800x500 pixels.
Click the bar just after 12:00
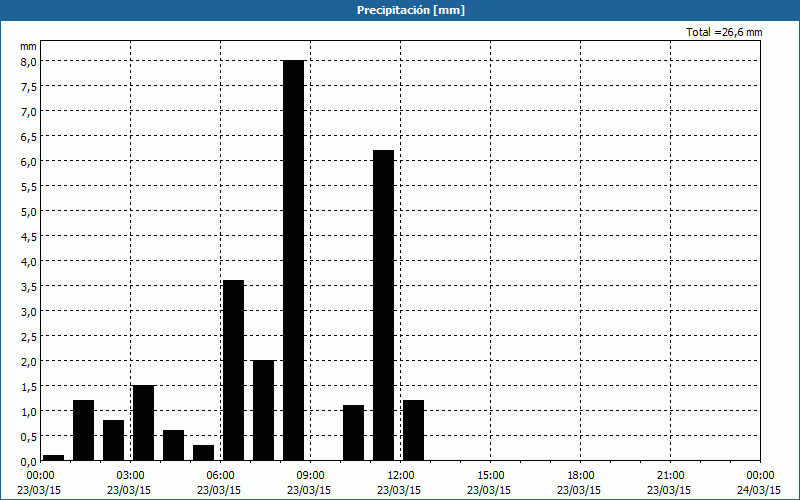pyautogui.click(x=414, y=430)
